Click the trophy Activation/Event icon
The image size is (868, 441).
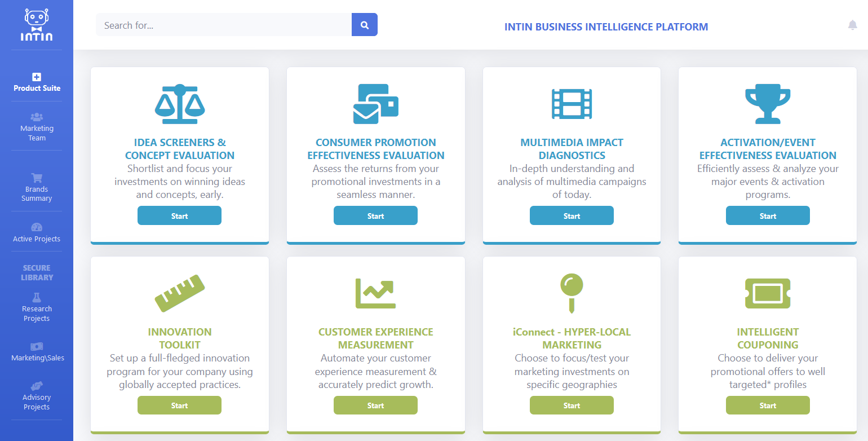pyautogui.click(x=768, y=104)
